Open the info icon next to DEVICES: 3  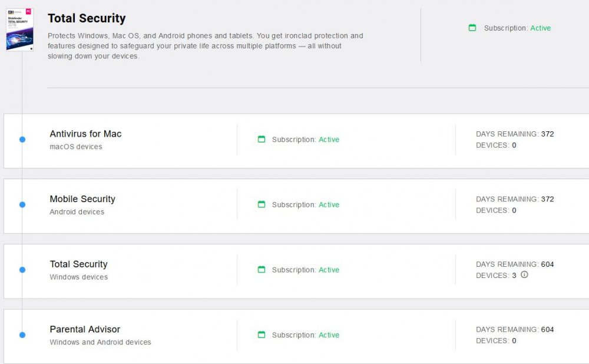pos(524,275)
